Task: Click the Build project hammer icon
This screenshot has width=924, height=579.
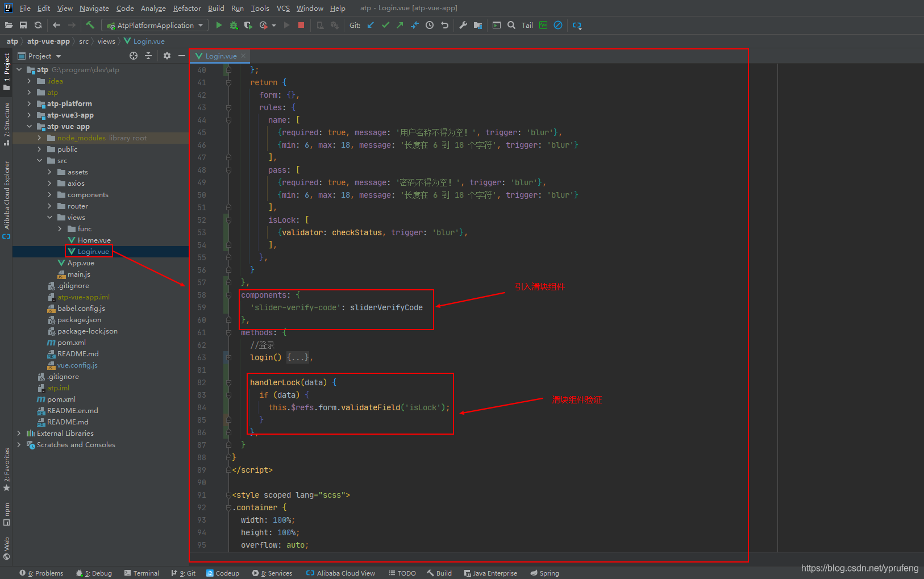Action: pyautogui.click(x=90, y=25)
